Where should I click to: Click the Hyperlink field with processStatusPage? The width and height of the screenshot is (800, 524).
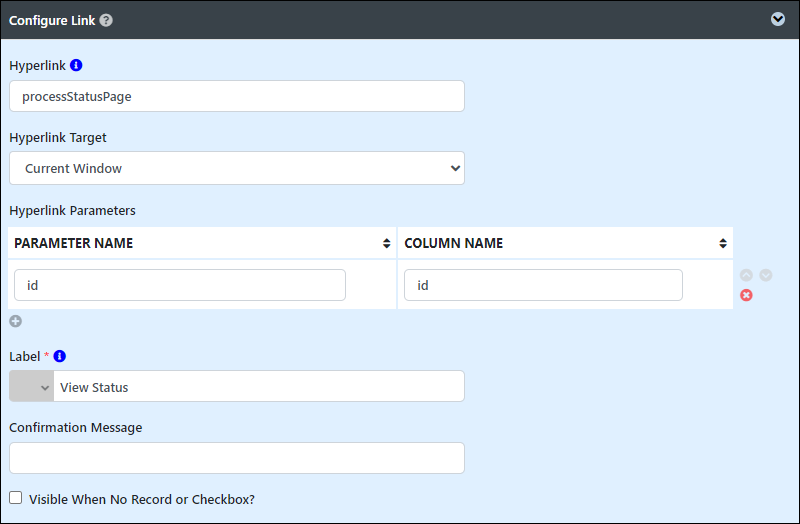237,96
